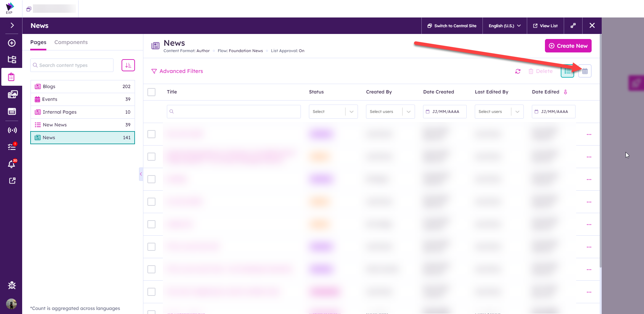Viewport: 644px width, 314px height.
Task: Open Created By select users dropdown
Action: click(x=390, y=112)
